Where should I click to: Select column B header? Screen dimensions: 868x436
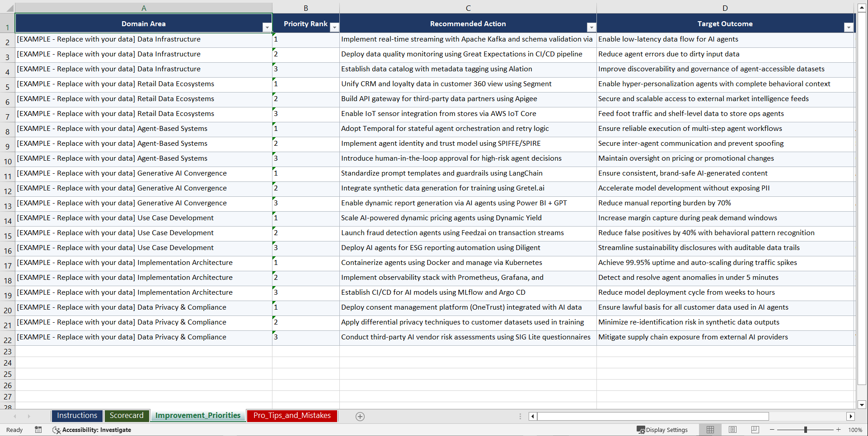(x=306, y=8)
